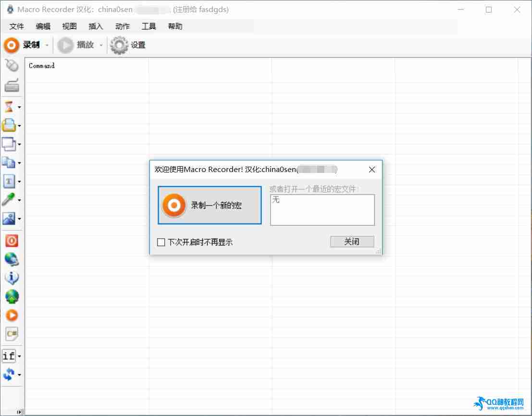Expand the eyedropper icon's dropdown arrow
The image size is (532, 416).
pos(19,200)
